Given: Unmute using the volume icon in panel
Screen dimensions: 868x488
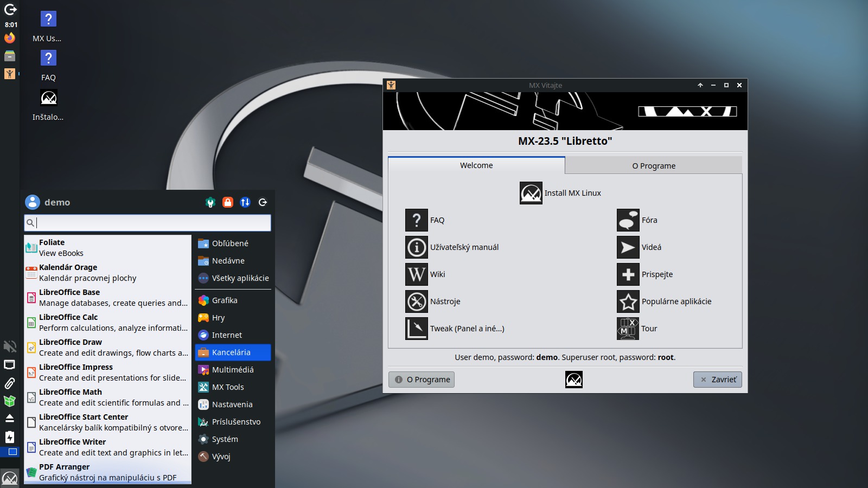Looking at the screenshot, I should click(10, 346).
